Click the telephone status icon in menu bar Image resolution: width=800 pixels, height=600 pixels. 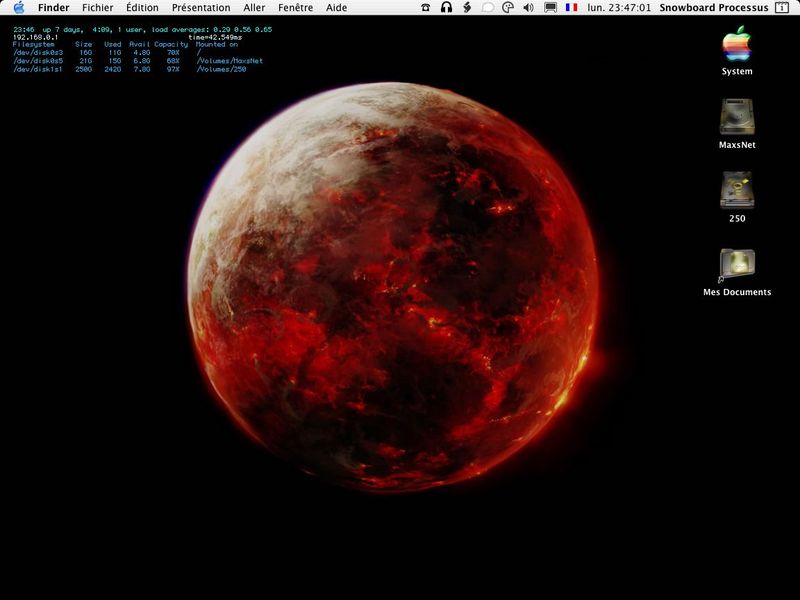[426, 8]
